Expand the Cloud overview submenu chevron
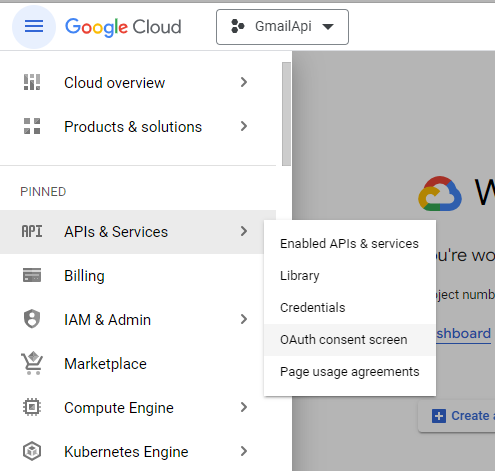The image size is (495, 471). 244,82
